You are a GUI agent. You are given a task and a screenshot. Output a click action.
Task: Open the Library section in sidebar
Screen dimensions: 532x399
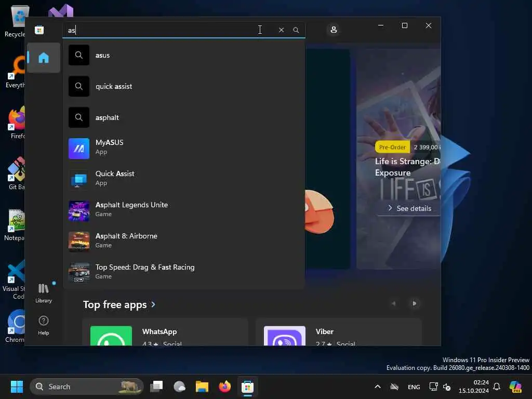tap(44, 293)
